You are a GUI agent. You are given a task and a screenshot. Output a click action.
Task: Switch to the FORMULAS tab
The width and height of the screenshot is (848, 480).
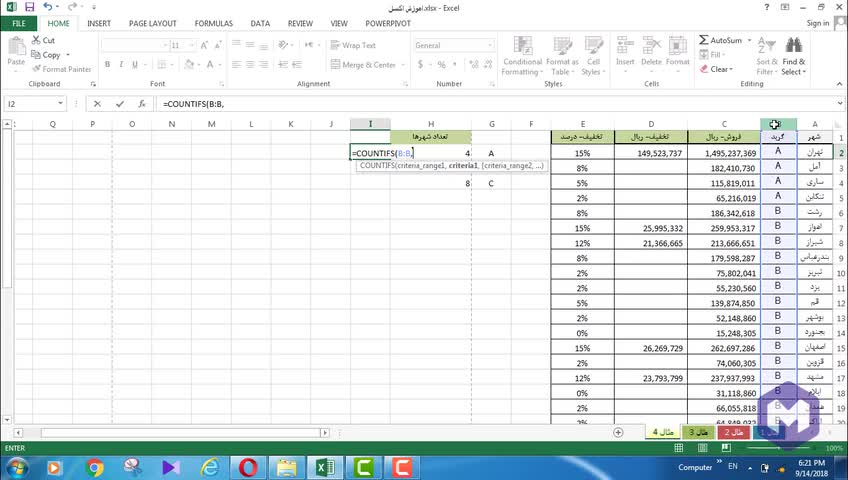click(x=214, y=23)
